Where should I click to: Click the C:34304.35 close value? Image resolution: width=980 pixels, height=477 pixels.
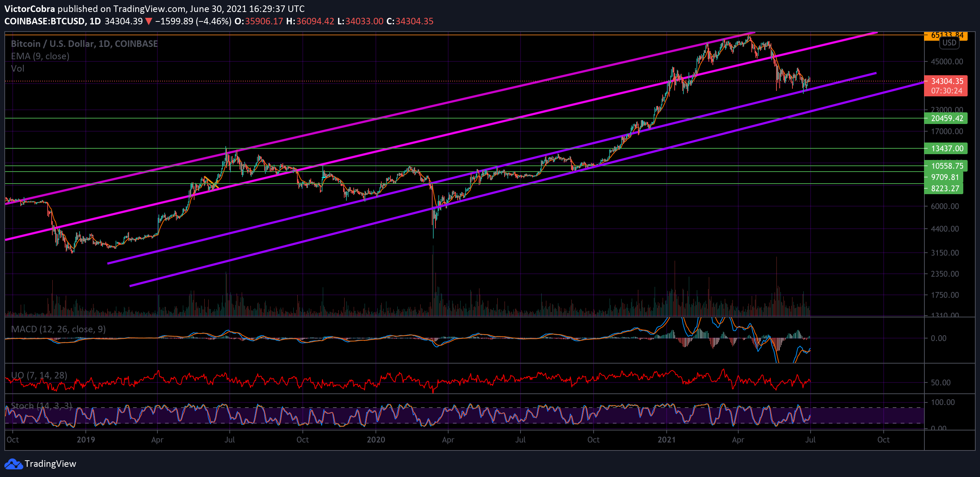coord(410,21)
